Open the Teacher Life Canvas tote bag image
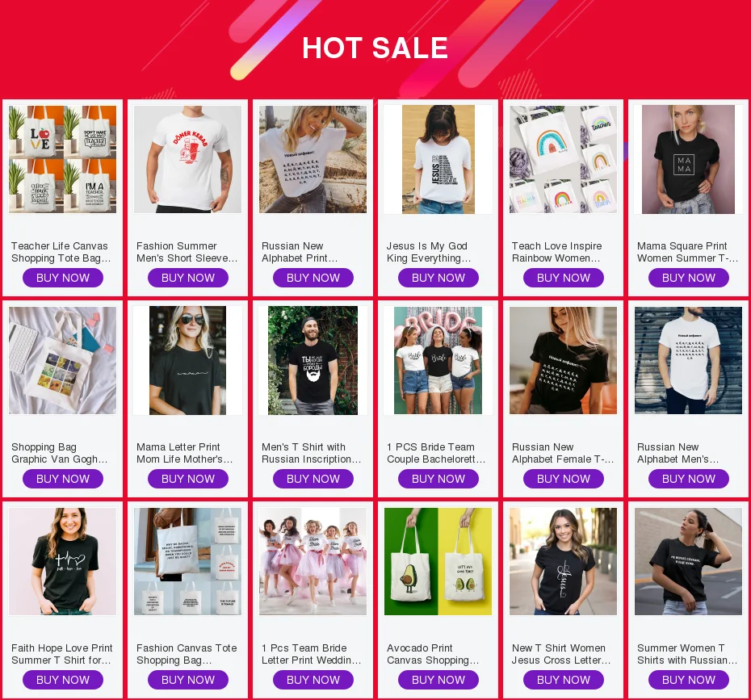The image size is (751, 700). point(63,159)
